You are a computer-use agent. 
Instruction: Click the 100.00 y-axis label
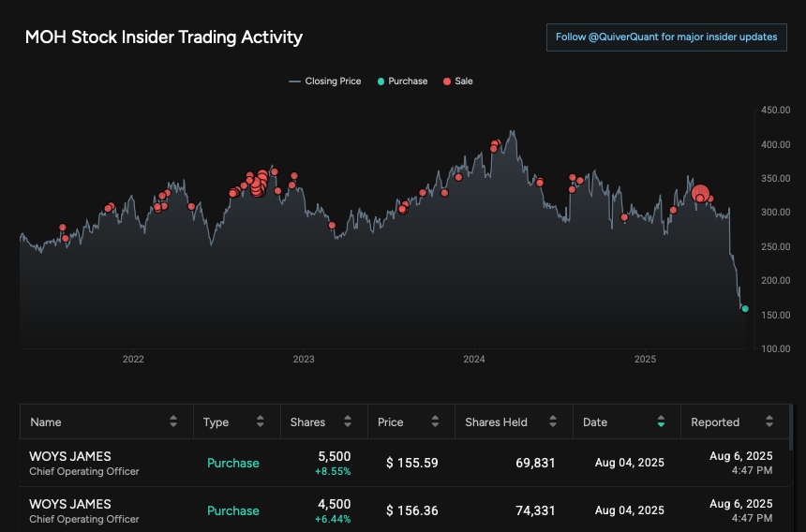click(776, 348)
